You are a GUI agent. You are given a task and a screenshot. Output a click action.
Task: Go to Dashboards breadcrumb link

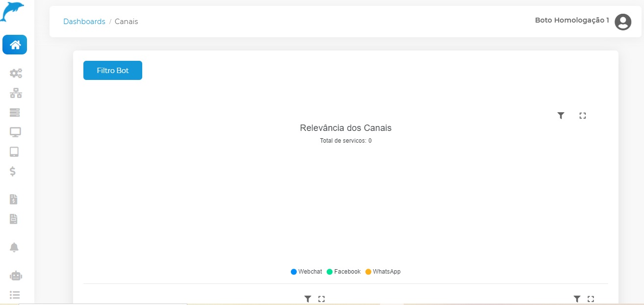point(84,22)
